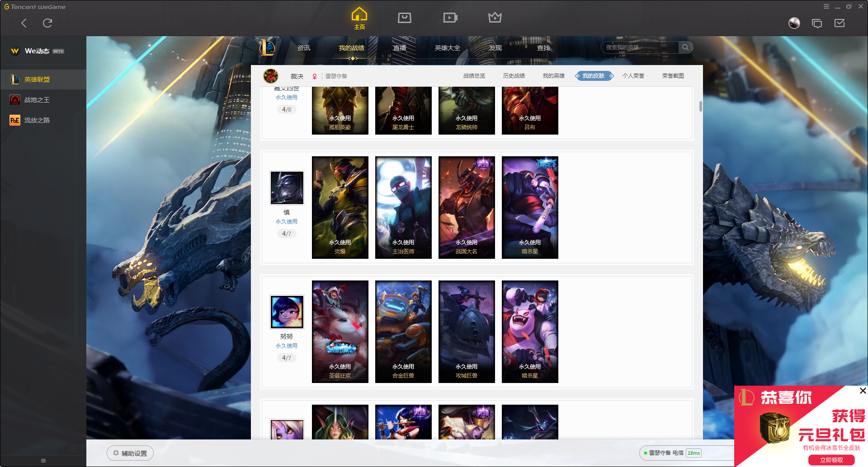Image resolution: width=868 pixels, height=467 pixels.
Task: Open the chat windows icon
Action: [x=817, y=23]
